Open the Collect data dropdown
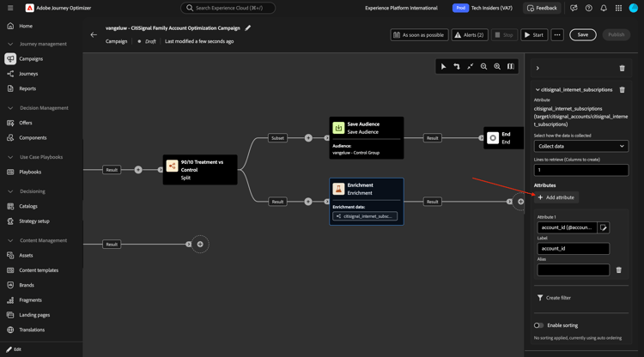Screen dimensions: 644x357 pos(580,146)
